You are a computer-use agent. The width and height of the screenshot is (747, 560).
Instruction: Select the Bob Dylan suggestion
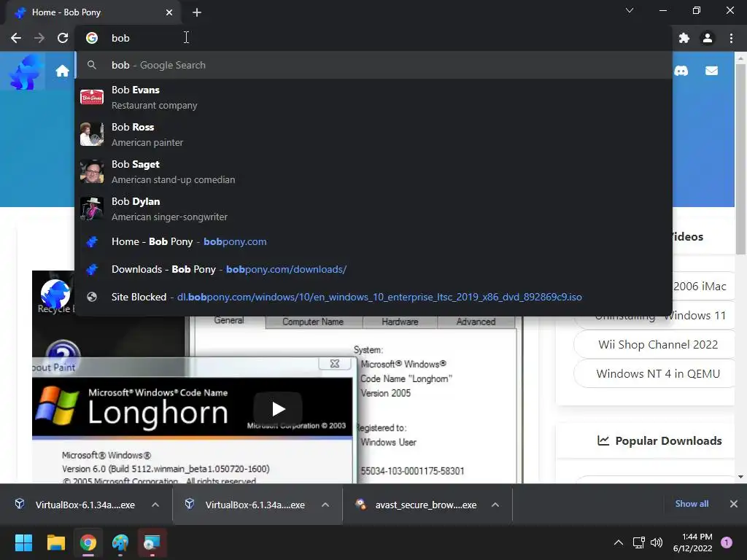pos(374,209)
